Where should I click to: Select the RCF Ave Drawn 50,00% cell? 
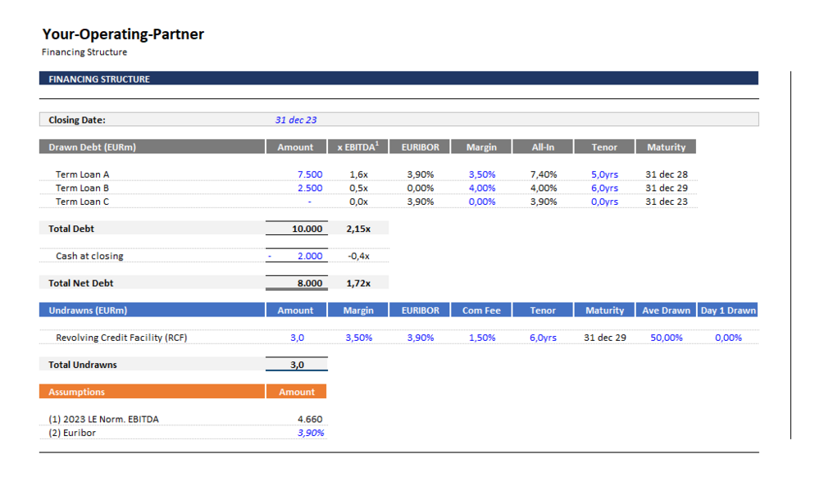coord(666,338)
